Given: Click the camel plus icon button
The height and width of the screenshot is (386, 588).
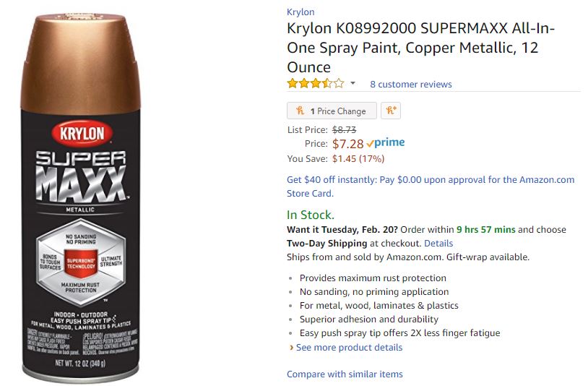Looking at the screenshot, I should (x=390, y=111).
